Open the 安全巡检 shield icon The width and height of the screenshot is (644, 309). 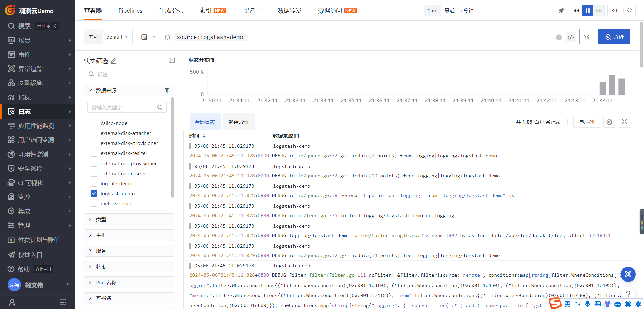[11, 168]
